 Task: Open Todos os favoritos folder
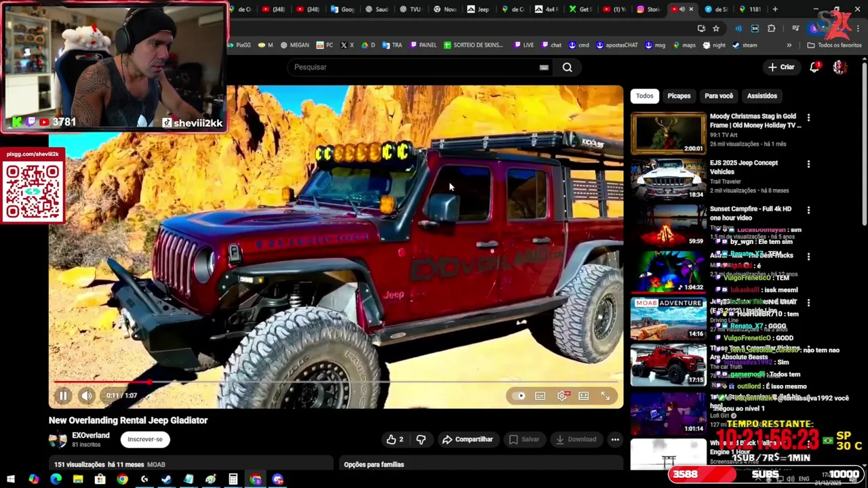pos(834,45)
